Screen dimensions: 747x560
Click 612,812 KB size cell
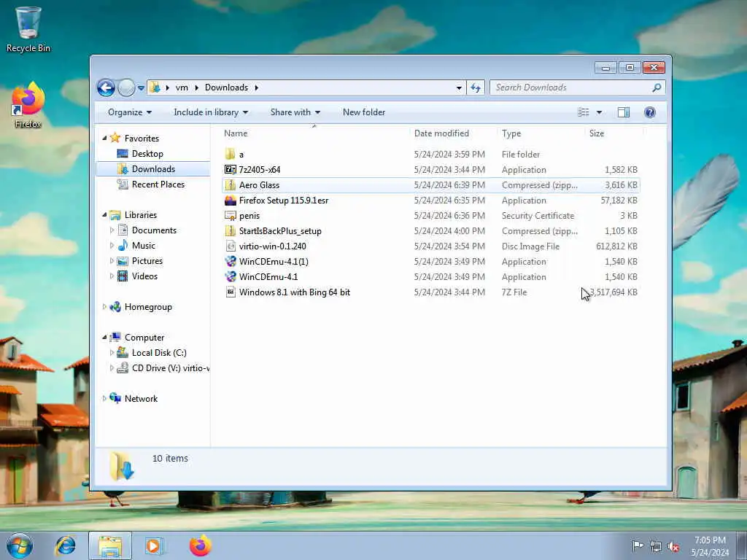point(616,246)
